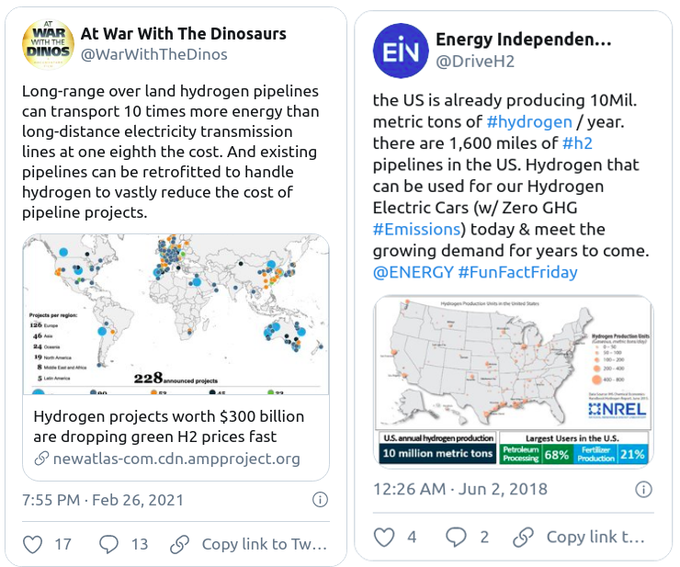Click the #FunFactFriday hashtag
Screen dimensions: 680x567
[x=517, y=272]
